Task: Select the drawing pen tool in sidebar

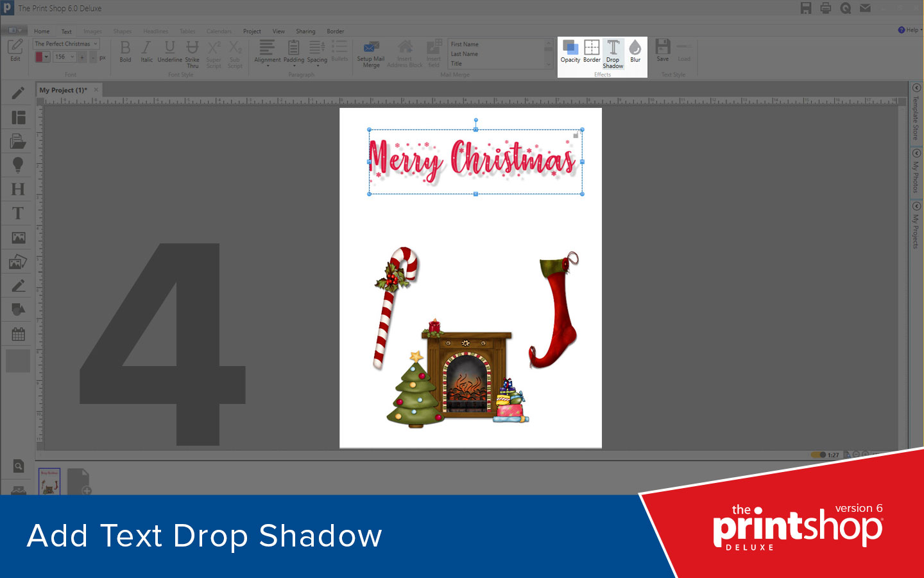Action: tap(18, 286)
